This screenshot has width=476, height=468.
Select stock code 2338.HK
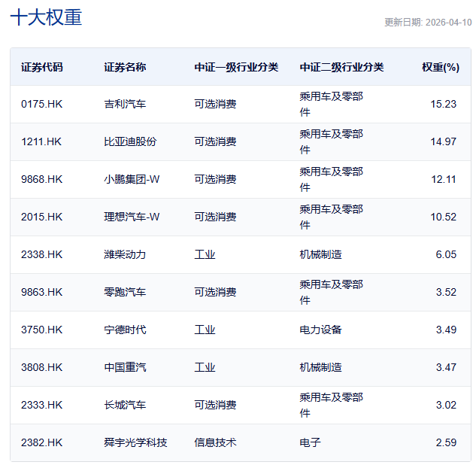pyautogui.click(x=42, y=254)
